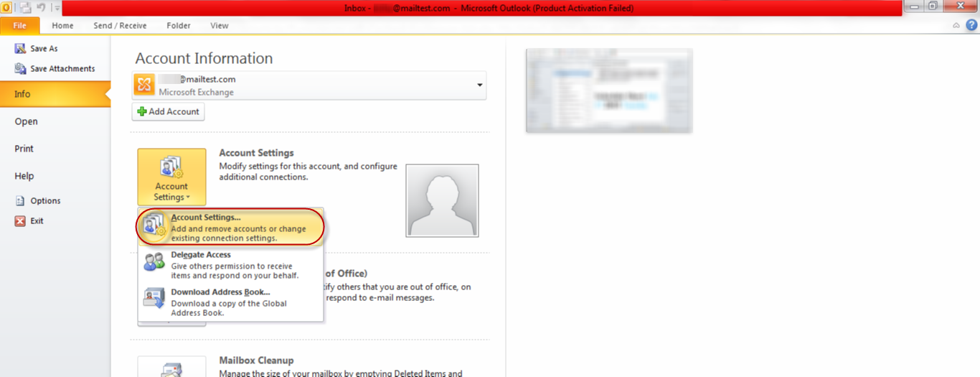Click the user profile photo placeholder

coord(442,200)
